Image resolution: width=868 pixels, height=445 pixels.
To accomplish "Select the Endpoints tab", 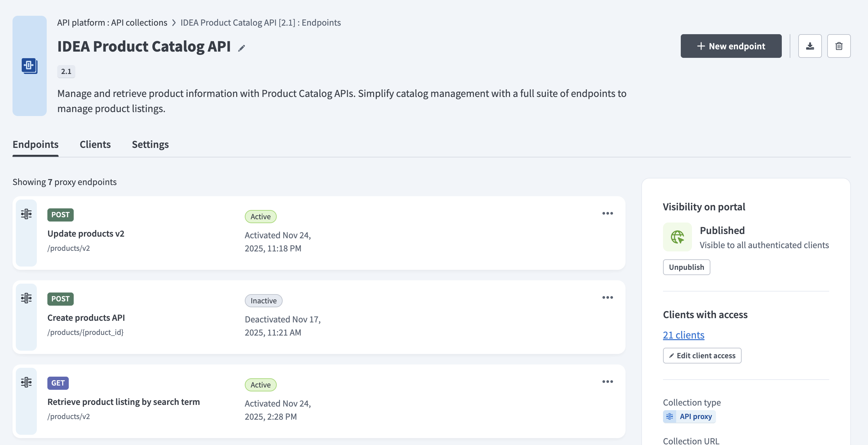I will [36, 144].
